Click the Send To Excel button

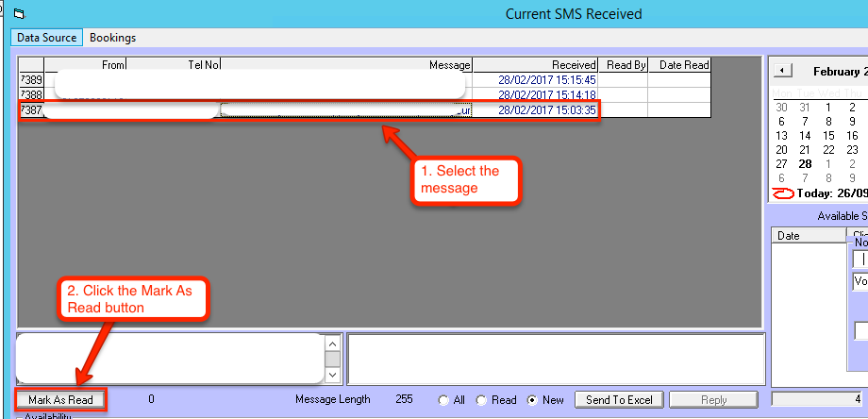pos(620,400)
